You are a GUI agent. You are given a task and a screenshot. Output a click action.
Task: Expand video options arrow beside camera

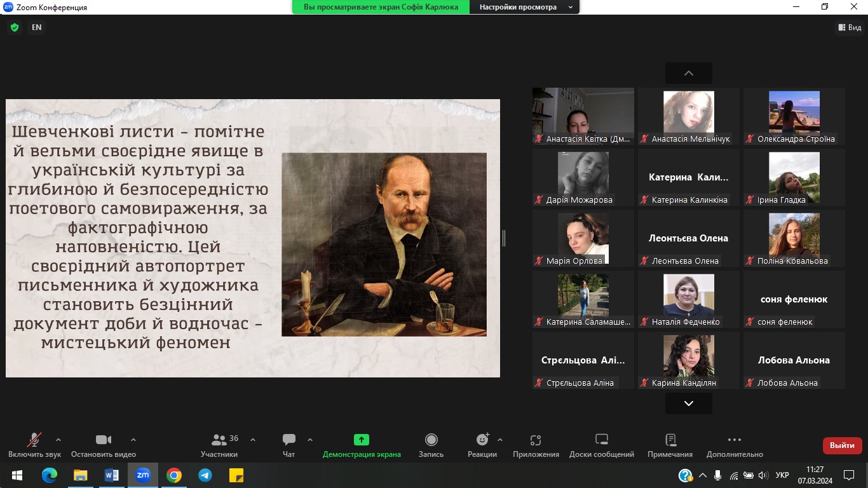[133, 440]
